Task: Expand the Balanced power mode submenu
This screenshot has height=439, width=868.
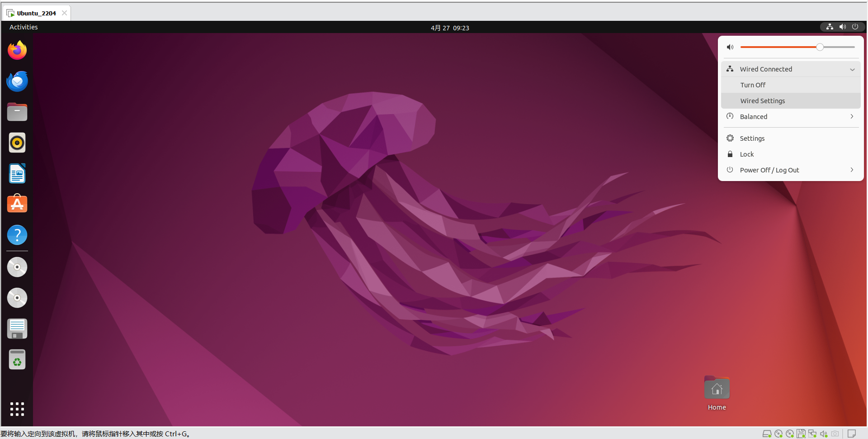Action: click(x=791, y=117)
